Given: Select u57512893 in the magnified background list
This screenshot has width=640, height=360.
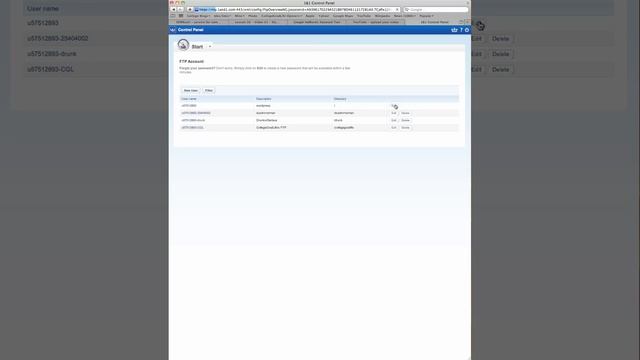Looking at the screenshot, I should [43, 23].
